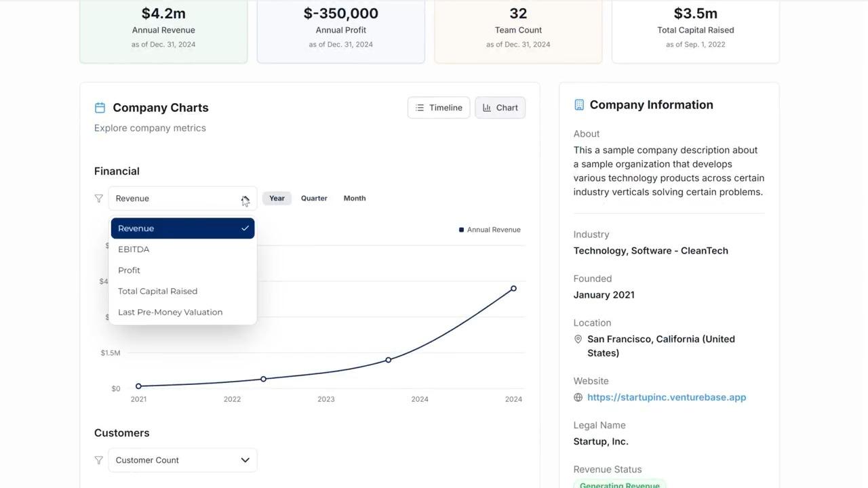Viewport: 868px width, 488px height.
Task: Select Total Capital Raised option
Action: click(x=157, y=291)
